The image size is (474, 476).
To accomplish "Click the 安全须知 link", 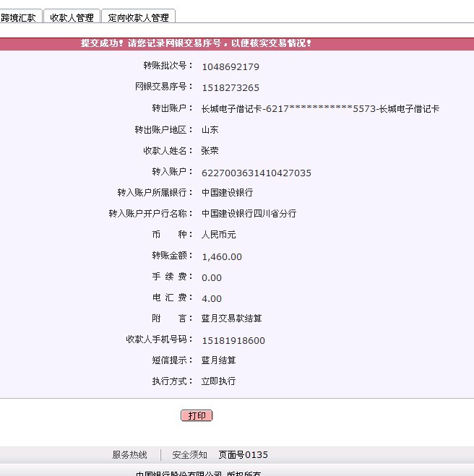I will (x=189, y=455).
